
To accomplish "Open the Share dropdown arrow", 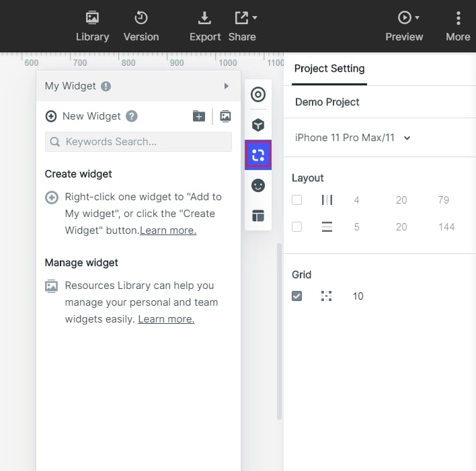I will [255, 17].
